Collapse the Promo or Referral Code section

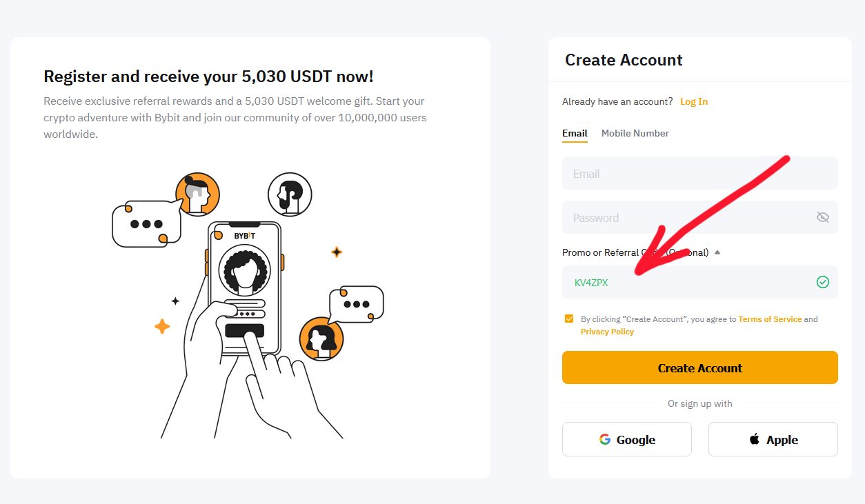[717, 252]
